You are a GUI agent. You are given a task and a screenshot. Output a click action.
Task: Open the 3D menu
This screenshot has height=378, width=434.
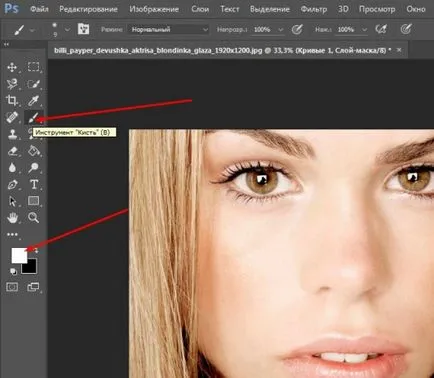click(343, 9)
